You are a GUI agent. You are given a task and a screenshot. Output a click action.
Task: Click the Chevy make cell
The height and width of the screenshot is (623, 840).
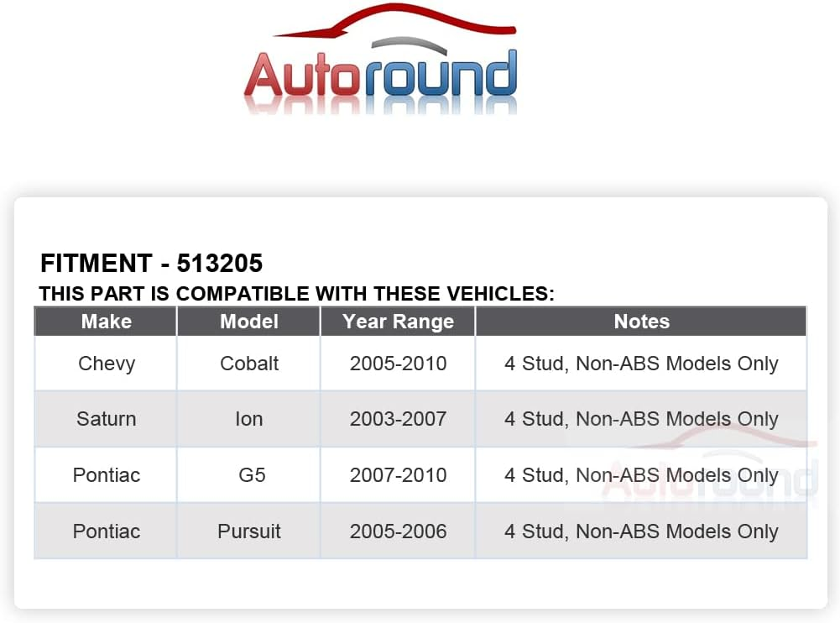106,364
